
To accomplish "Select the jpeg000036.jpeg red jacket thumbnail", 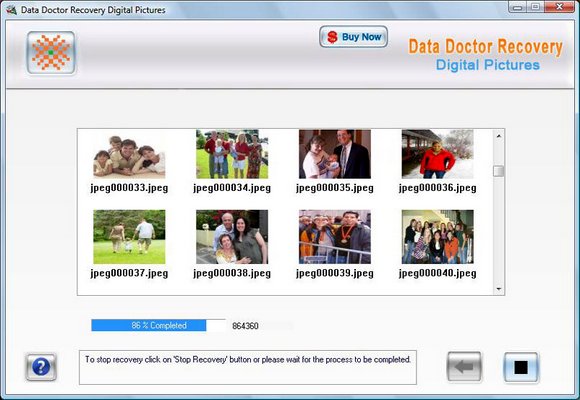I will point(438,154).
